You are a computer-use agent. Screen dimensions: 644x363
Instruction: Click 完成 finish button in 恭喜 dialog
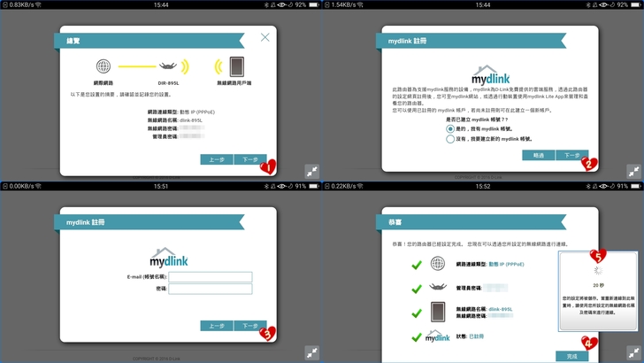pos(572,356)
